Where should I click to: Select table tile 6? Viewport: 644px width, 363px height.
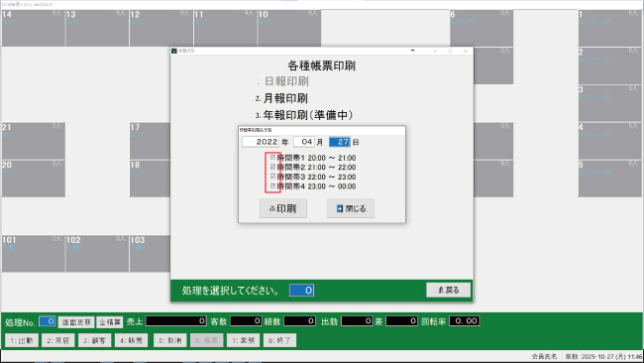tap(482, 28)
